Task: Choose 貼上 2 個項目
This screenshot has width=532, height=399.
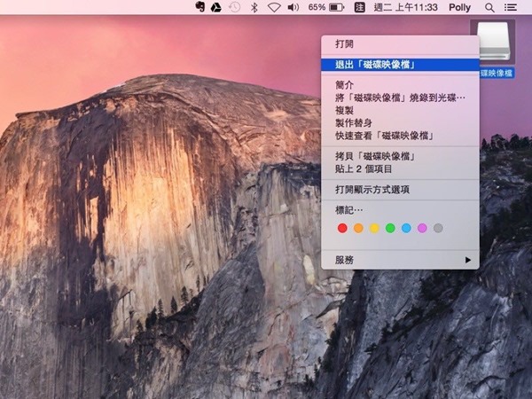Action: (x=400, y=168)
